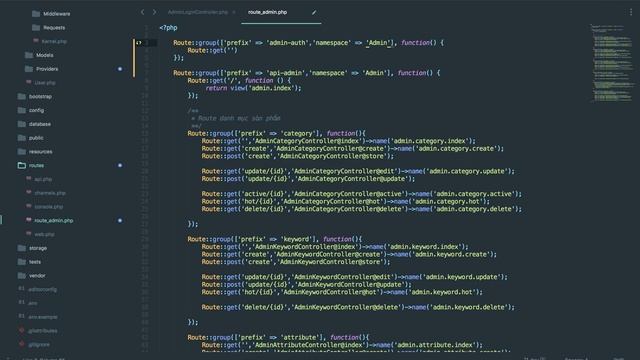Click the '<?php' opening tag

point(168,28)
